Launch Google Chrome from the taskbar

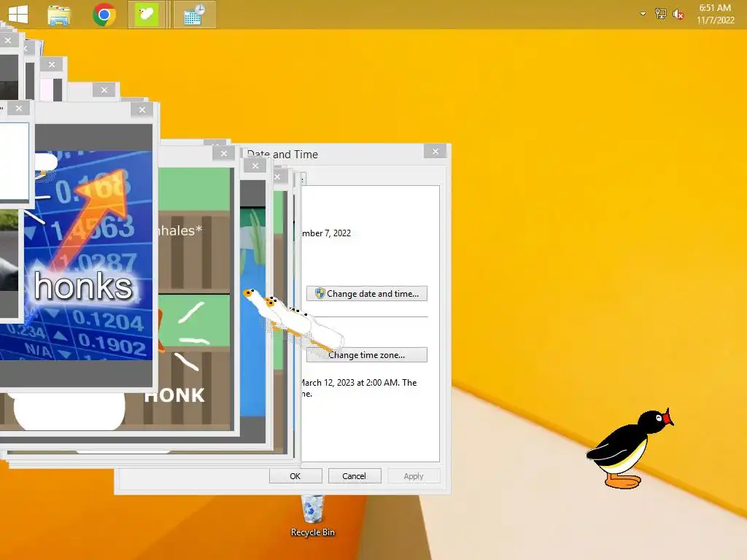104,15
